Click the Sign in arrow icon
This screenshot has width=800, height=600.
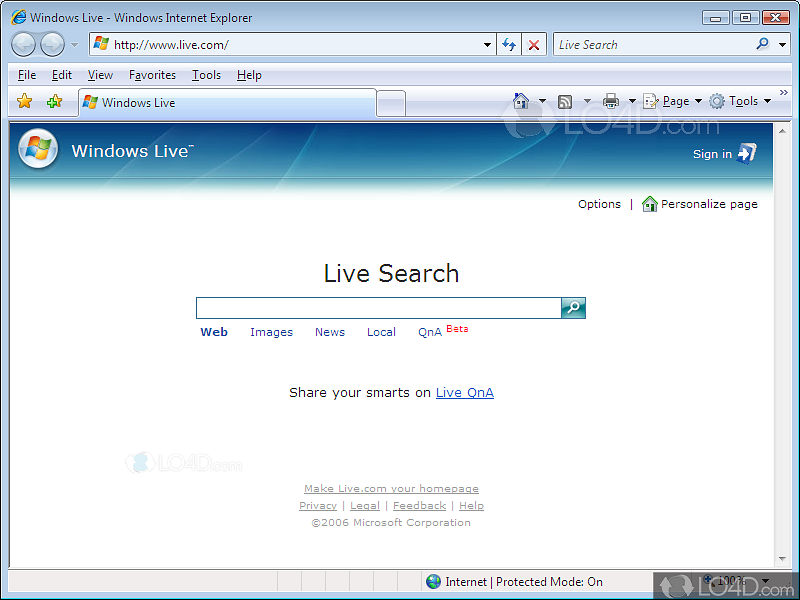pyautogui.click(x=746, y=153)
